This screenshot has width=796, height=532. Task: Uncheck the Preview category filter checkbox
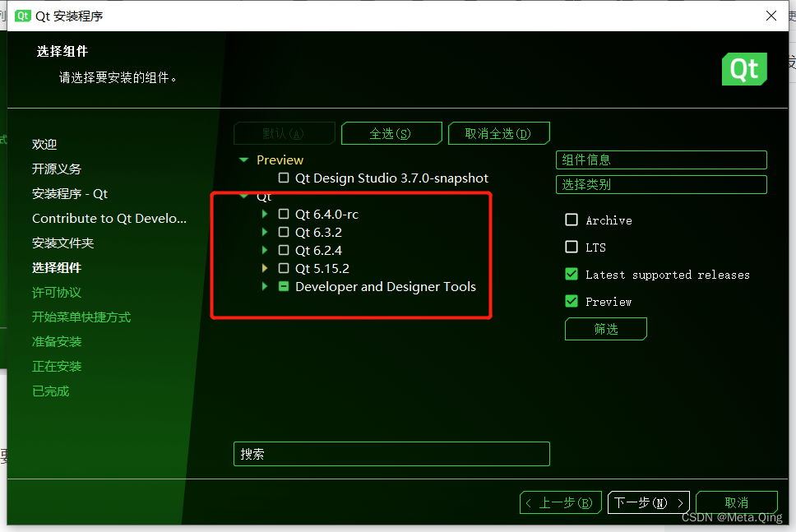pyautogui.click(x=572, y=301)
